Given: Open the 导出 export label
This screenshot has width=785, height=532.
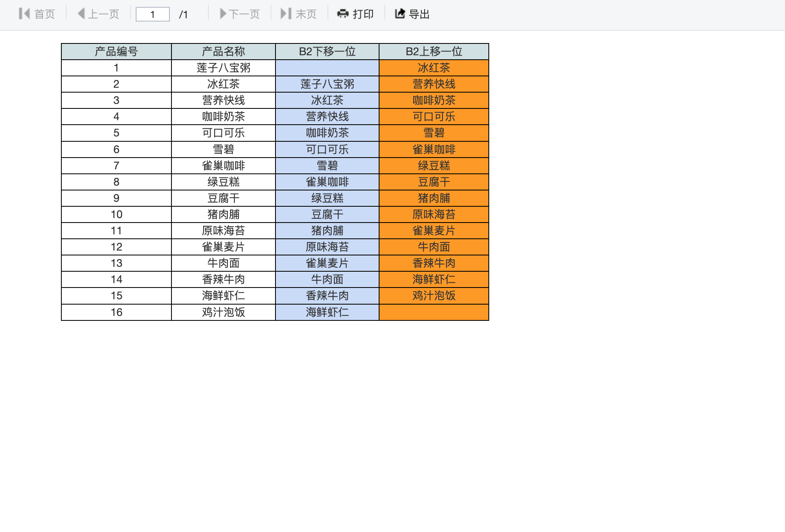Looking at the screenshot, I should point(419,14).
